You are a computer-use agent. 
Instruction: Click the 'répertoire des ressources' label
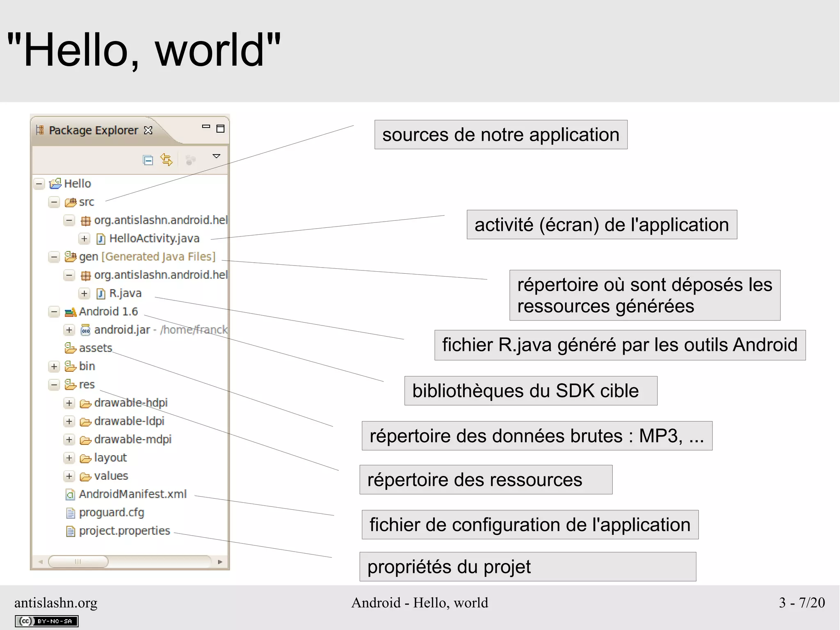click(486, 480)
